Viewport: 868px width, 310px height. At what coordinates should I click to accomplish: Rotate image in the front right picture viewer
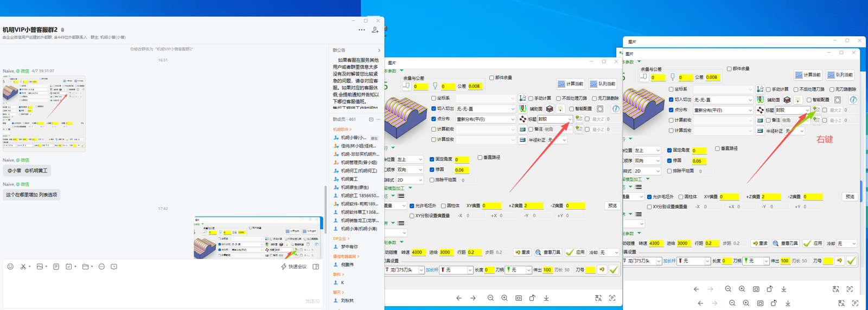tap(770, 289)
